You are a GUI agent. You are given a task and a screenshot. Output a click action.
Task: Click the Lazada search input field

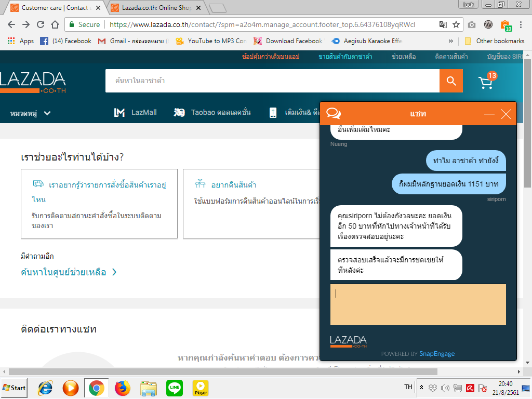[272, 81]
